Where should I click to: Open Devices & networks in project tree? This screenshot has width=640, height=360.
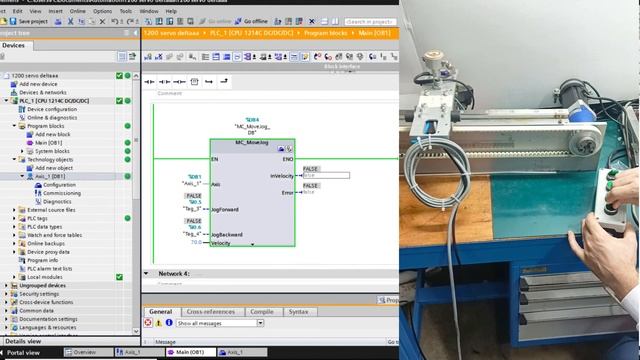coord(43,93)
